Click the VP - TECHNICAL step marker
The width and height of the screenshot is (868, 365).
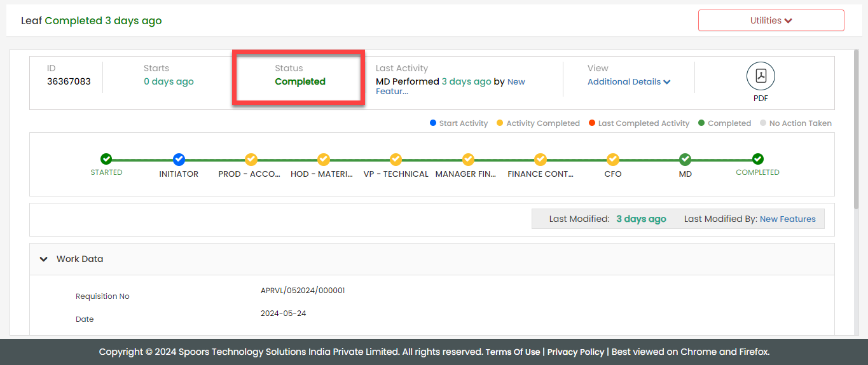click(x=396, y=159)
